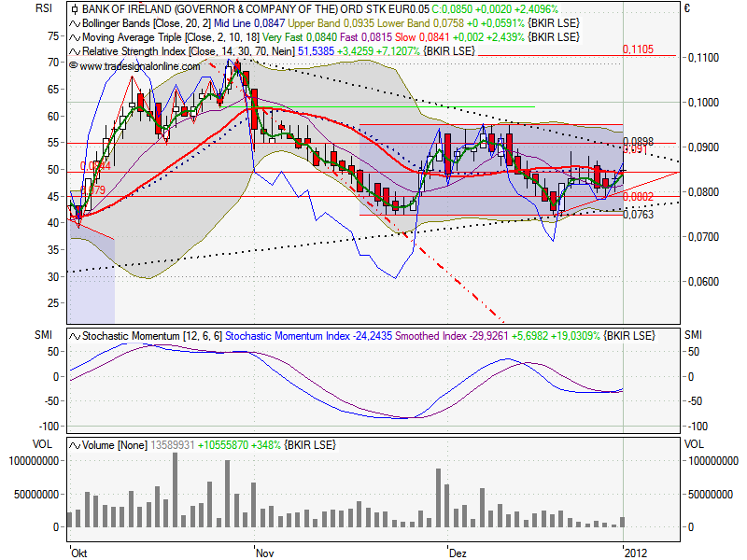Image resolution: width=747 pixels, height=560 pixels.
Task: Click the 2012 year axis label
Action: coord(636,553)
